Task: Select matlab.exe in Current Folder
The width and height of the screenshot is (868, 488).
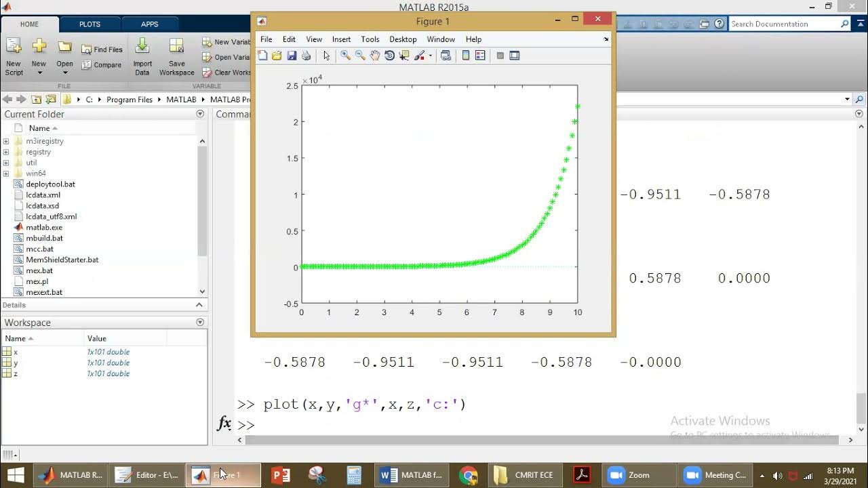Action: pyautogui.click(x=44, y=227)
